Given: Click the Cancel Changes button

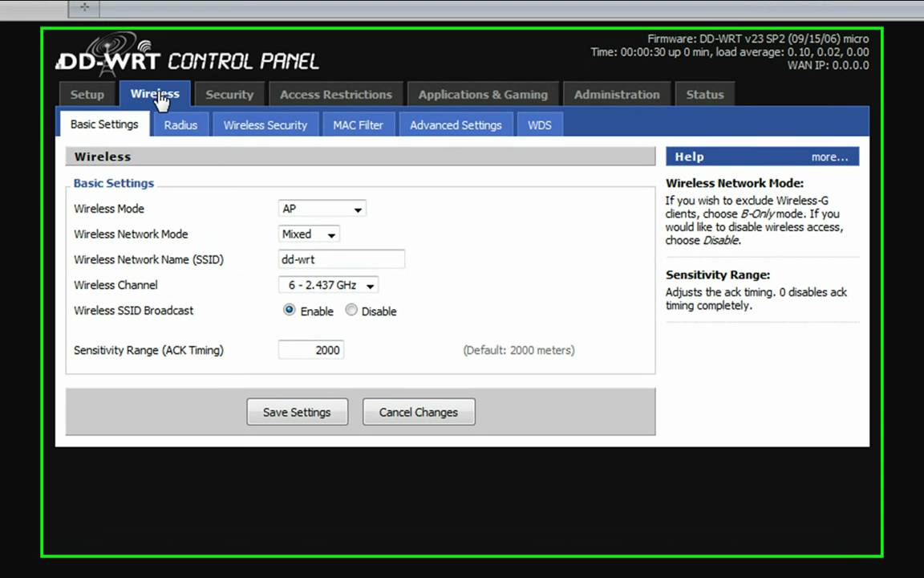Looking at the screenshot, I should (x=419, y=413).
